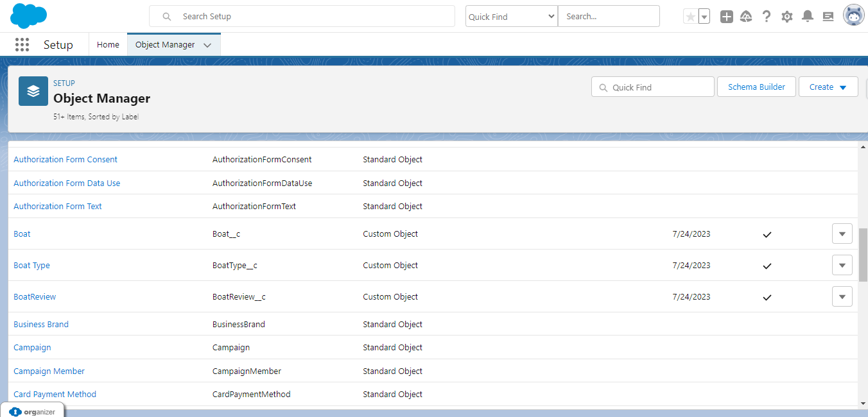Open the Trailhead guidance icon
Image resolution: width=868 pixels, height=417 pixels.
coord(746,17)
